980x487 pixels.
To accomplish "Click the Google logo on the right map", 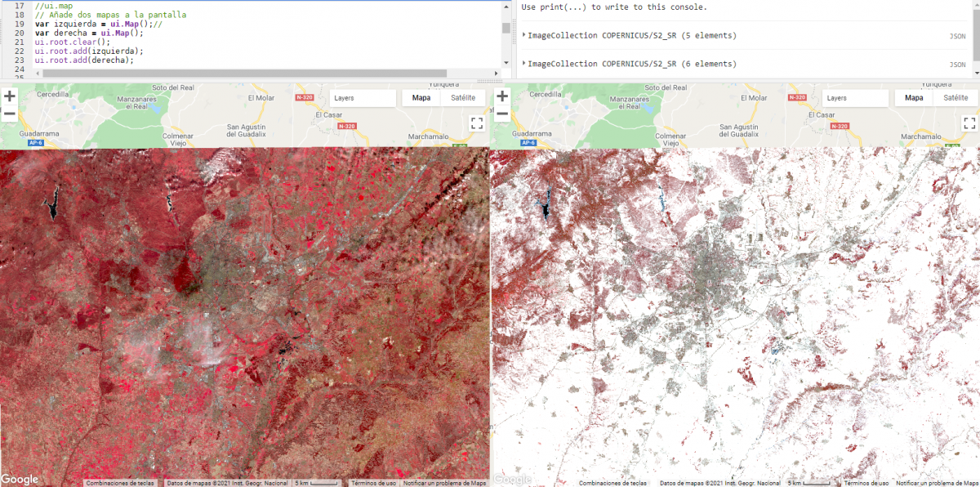I will coord(513,479).
